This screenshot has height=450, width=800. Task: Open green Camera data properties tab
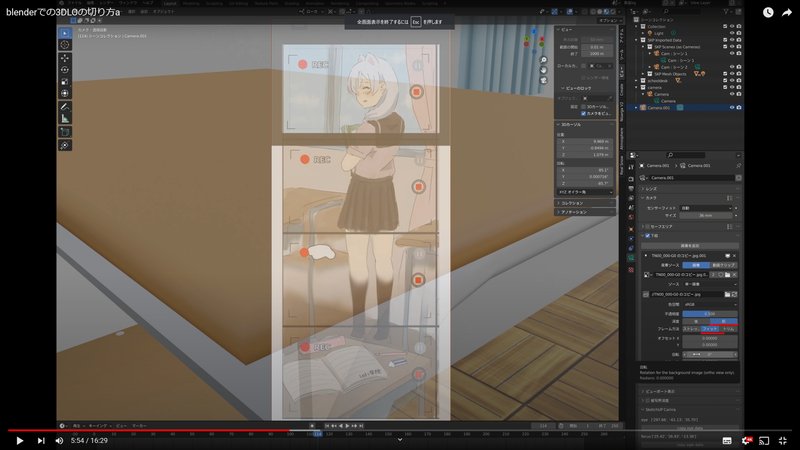(631, 259)
